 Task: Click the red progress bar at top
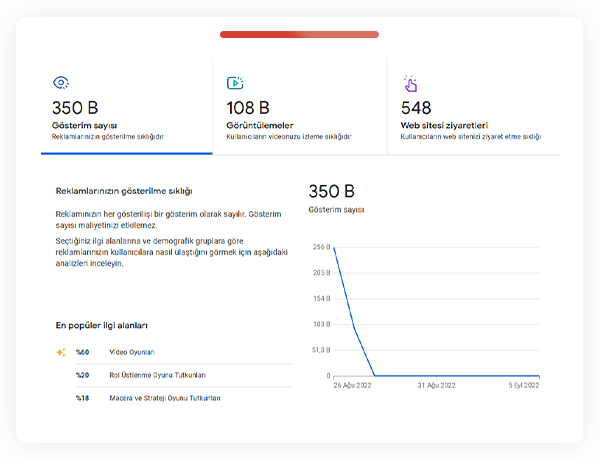[x=299, y=34]
